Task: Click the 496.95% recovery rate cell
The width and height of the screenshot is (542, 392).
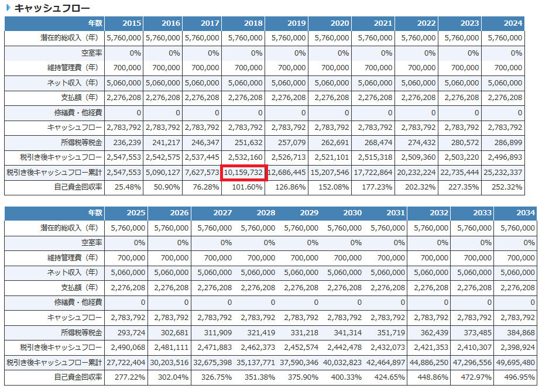Action: click(515, 377)
